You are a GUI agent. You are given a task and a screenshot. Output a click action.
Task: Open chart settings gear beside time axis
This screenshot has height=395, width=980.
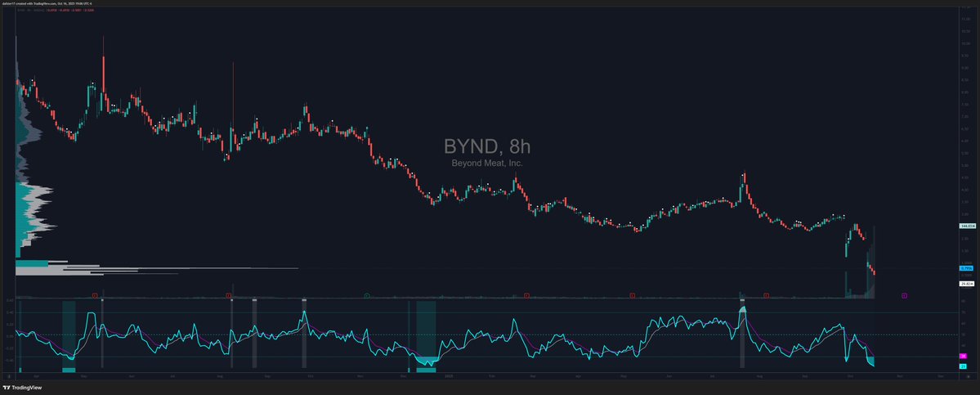point(968,378)
